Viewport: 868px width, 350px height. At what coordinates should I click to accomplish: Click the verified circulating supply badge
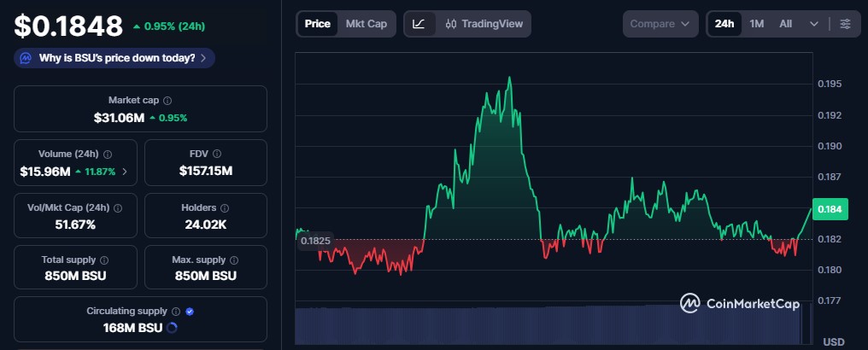(190, 312)
